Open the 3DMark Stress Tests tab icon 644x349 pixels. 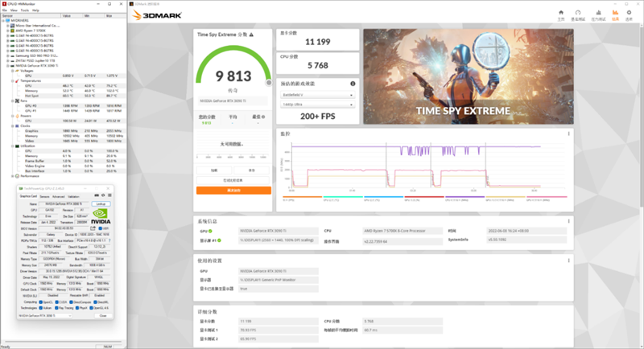[x=598, y=13]
